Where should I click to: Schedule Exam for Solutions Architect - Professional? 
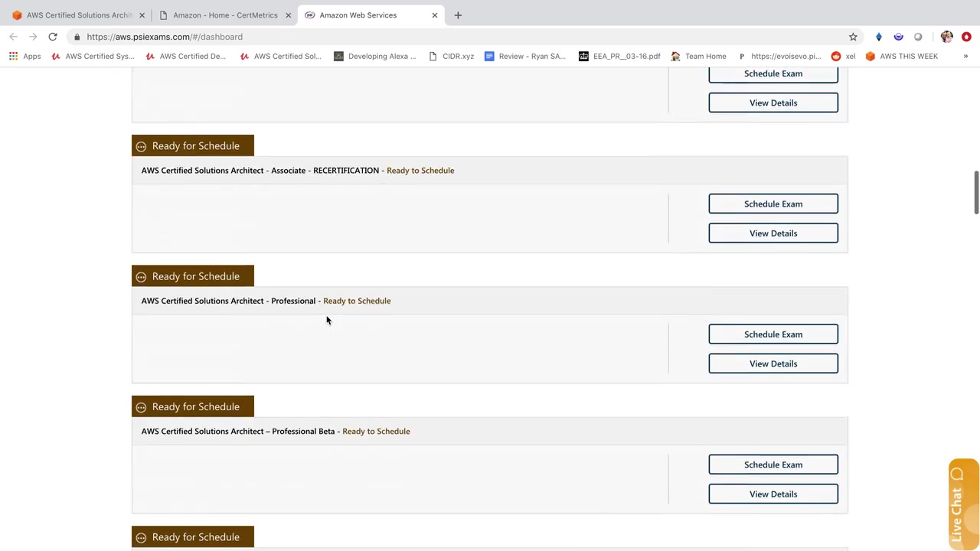click(773, 334)
